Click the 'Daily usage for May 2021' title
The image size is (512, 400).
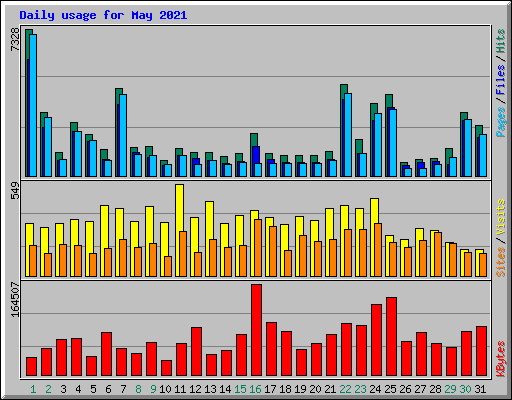coord(103,15)
